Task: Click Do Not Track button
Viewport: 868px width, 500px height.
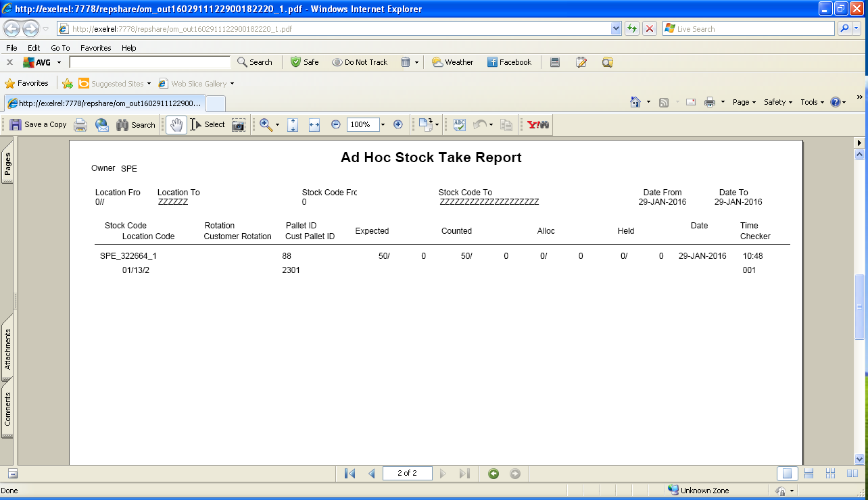Action: pos(360,62)
